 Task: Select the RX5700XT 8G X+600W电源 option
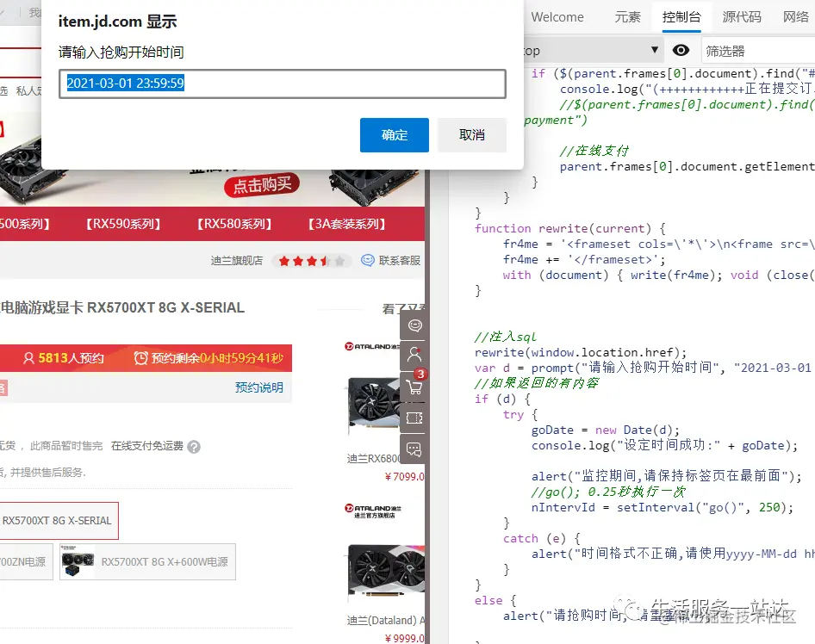point(147,562)
